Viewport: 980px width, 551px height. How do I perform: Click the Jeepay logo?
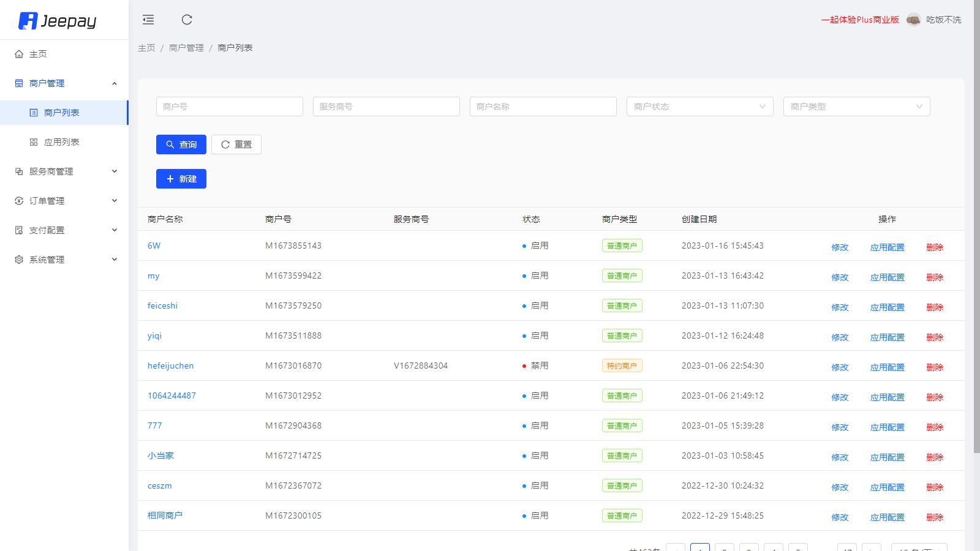pyautogui.click(x=58, y=21)
